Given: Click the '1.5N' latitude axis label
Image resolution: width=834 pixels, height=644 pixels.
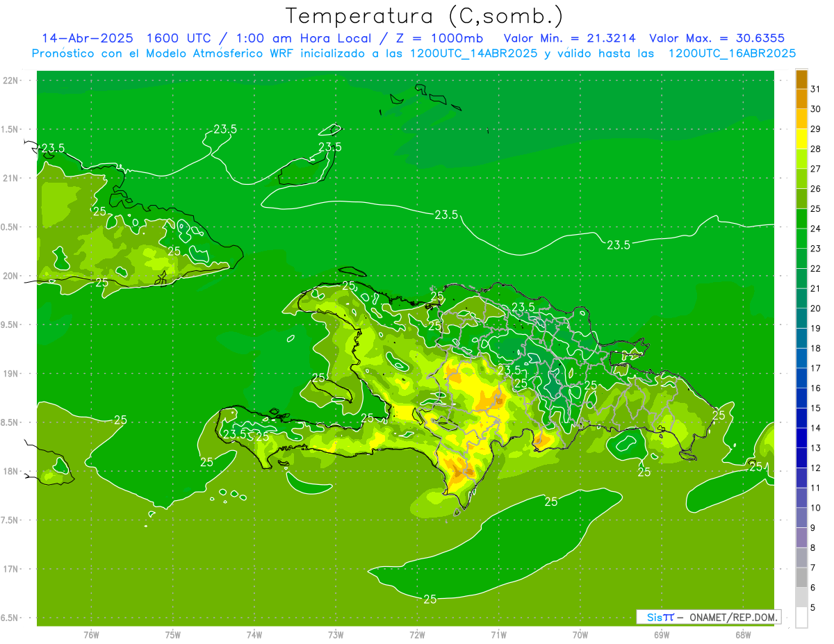Looking at the screenshot, I should coord(10,129).
